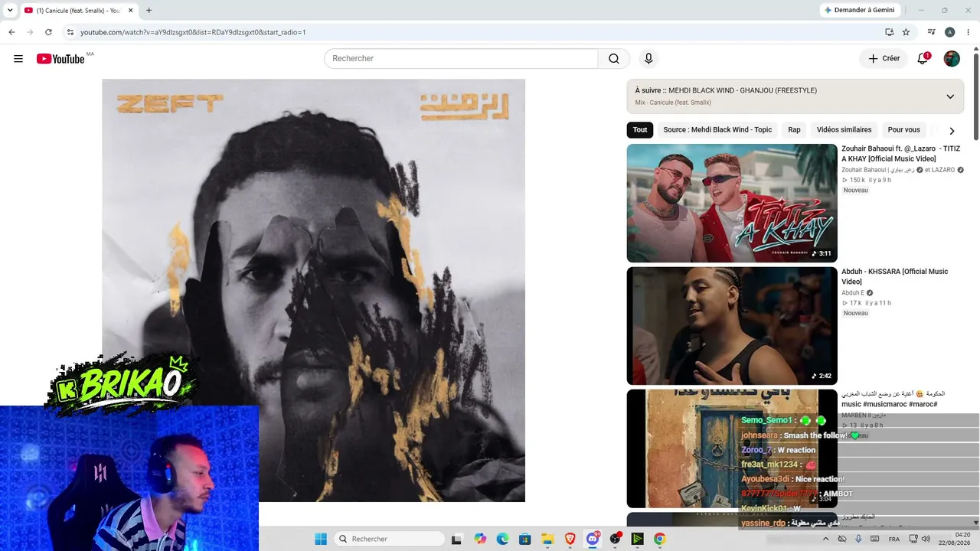Go forward with the browser forward arrow

[30, 32]
